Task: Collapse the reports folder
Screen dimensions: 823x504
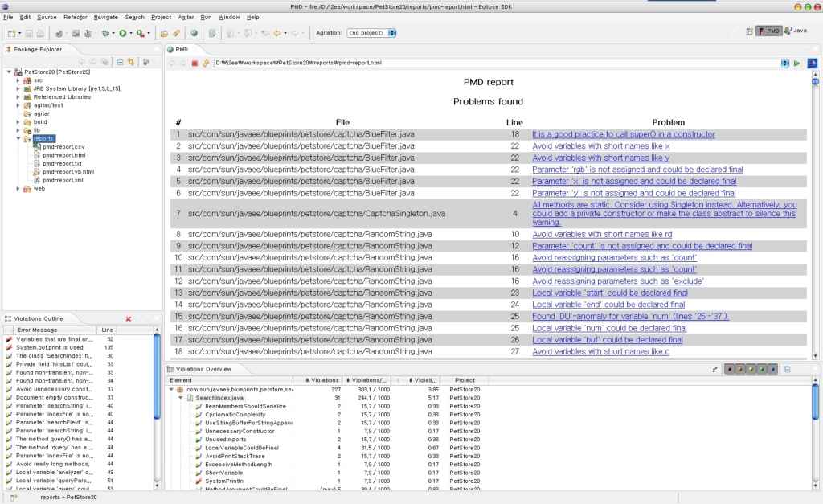Action: (18, 138)
